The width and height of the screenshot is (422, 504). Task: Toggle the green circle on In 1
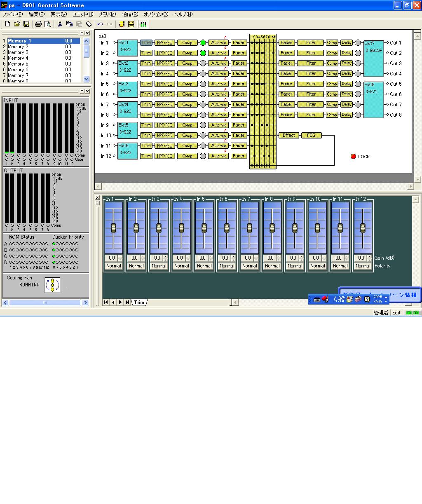(203, 42)
